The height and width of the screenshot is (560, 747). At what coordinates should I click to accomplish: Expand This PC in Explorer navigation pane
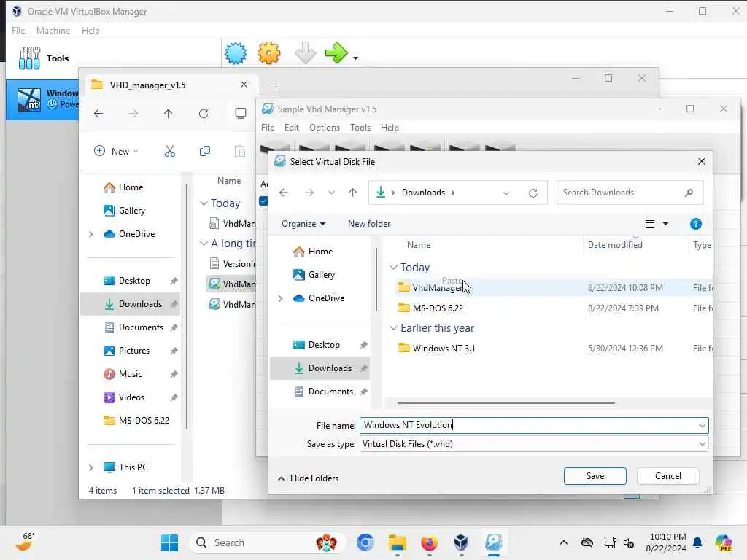90,467
